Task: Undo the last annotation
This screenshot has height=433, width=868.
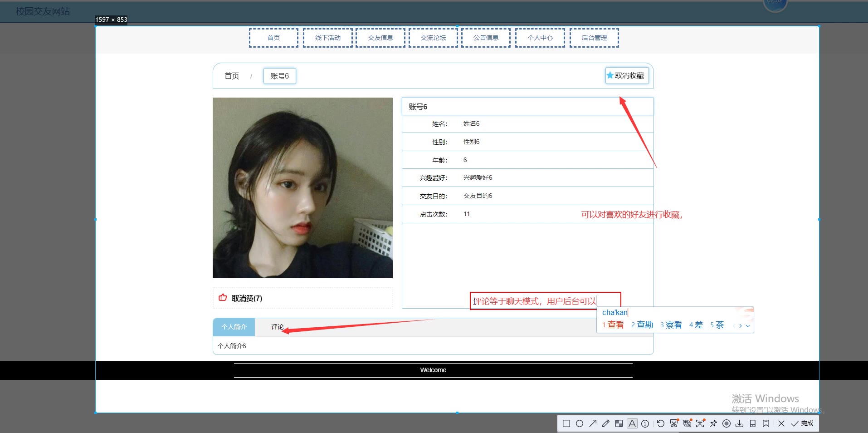Action: click(661, 423)
